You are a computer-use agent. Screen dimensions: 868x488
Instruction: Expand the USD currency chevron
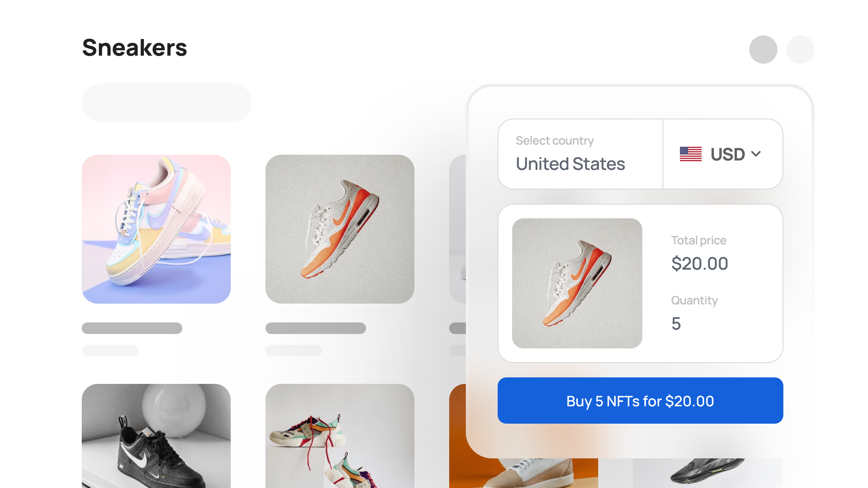click(756, 154)
